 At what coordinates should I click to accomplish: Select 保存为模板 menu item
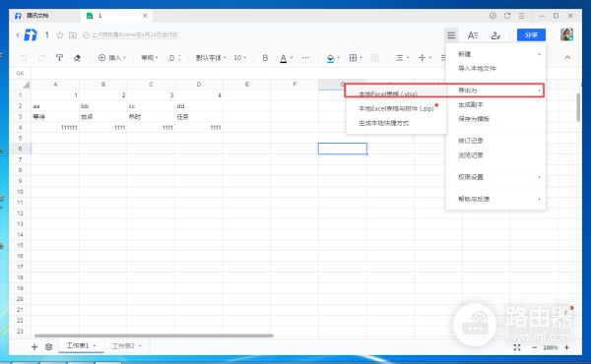495,119
